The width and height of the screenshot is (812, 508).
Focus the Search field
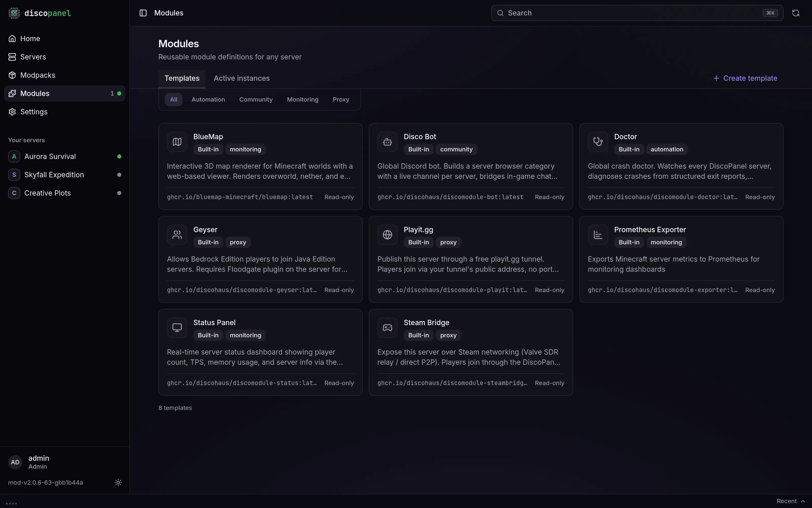(x=637, y=13)
